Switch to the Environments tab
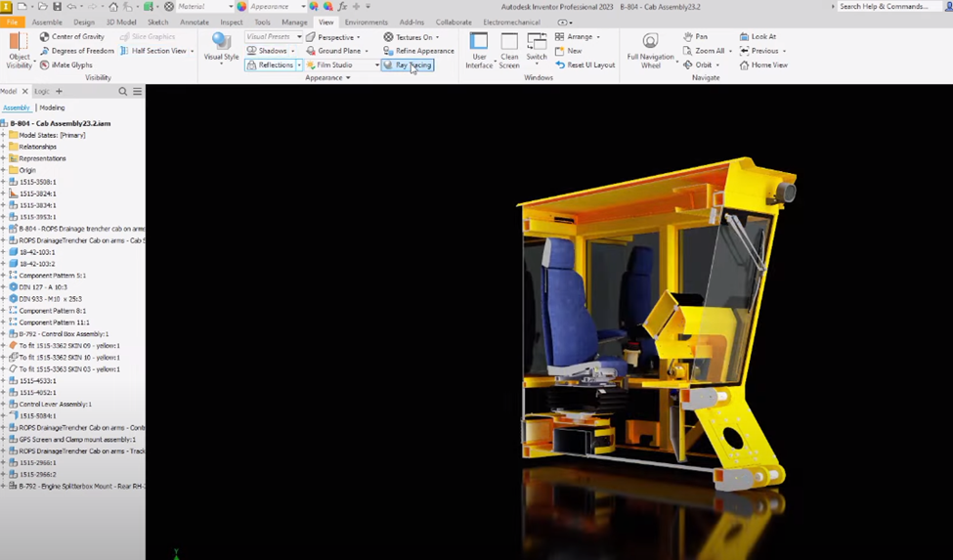The width and height of the screenshot is (953, 560). pyautogui.click(x=366, y=22)
